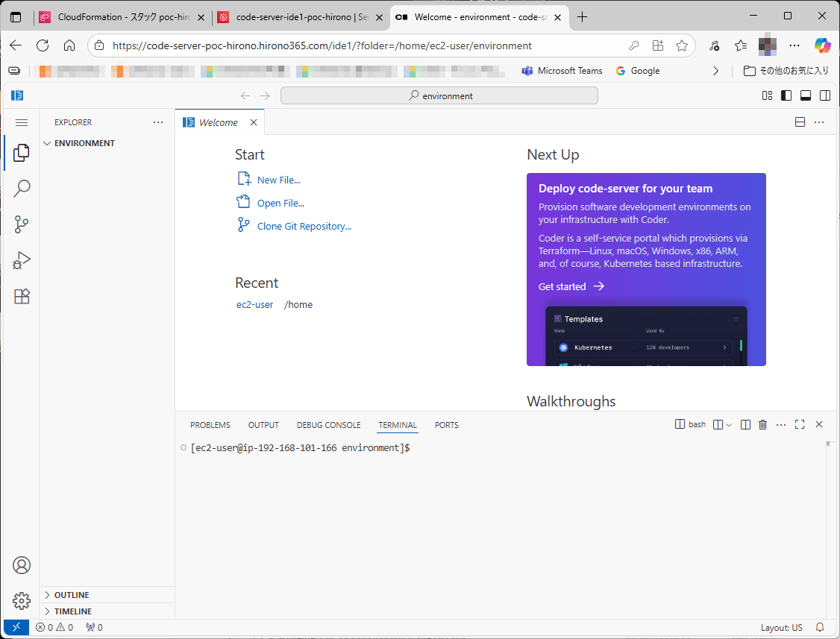Show errors and warnings count in status bar

click(54, 627)
